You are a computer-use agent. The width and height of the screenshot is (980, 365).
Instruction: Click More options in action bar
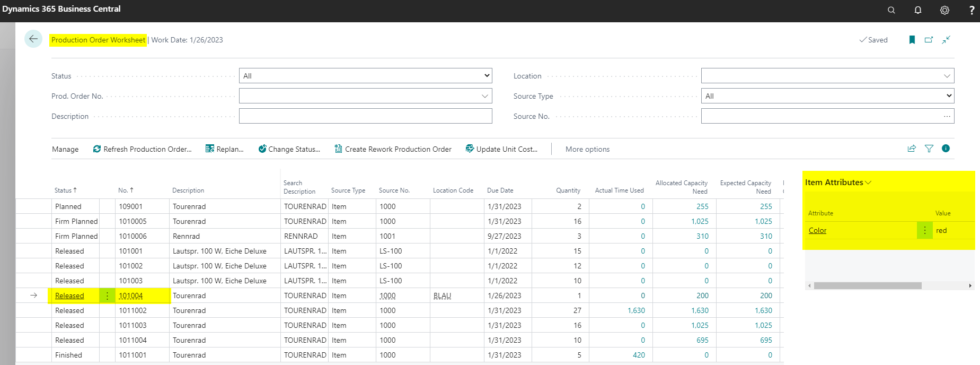pos(587,149)
